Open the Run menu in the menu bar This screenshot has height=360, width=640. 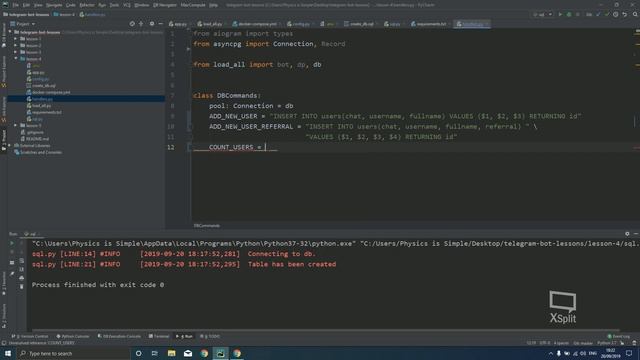[x=102, y=5]
